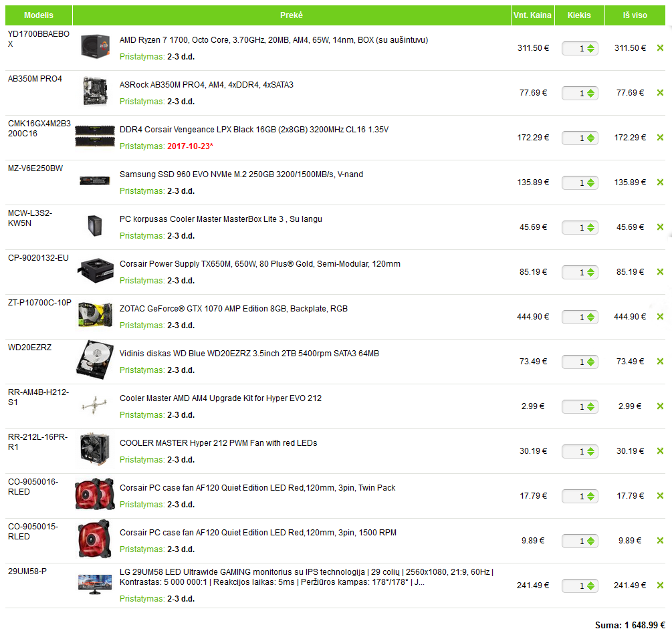Open DDR4 Corsair Vengeance LPX link
Screen dimensions: 672x641
point(254,130)
